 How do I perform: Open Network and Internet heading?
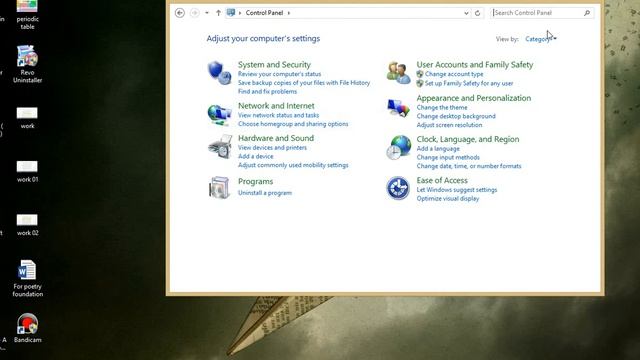pos(276,106)
